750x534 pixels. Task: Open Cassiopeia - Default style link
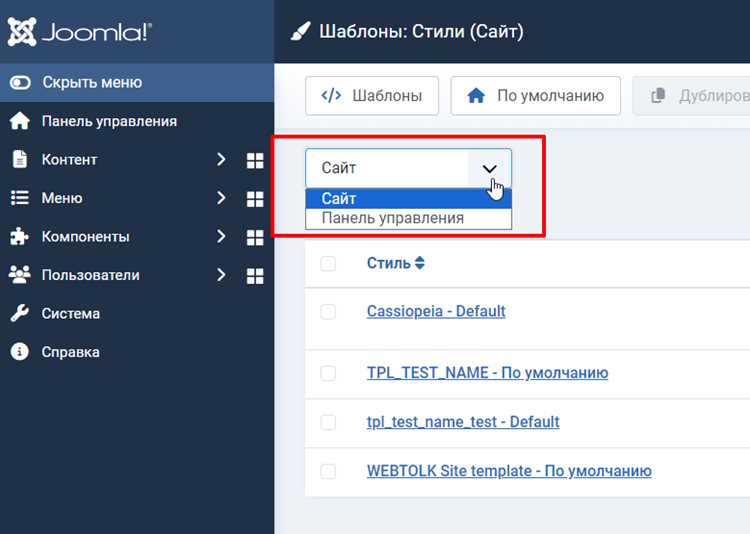(436, 311)
